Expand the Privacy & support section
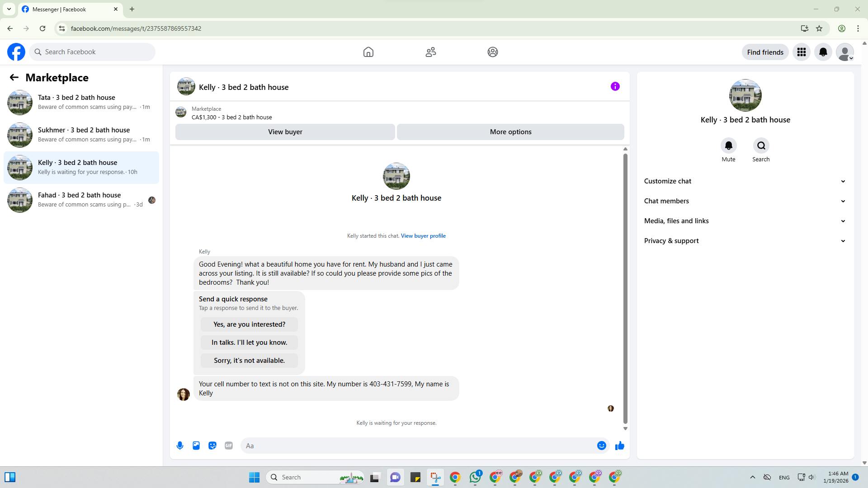The height and width of the screenshot is (488, 868). (x=745, y=241)
